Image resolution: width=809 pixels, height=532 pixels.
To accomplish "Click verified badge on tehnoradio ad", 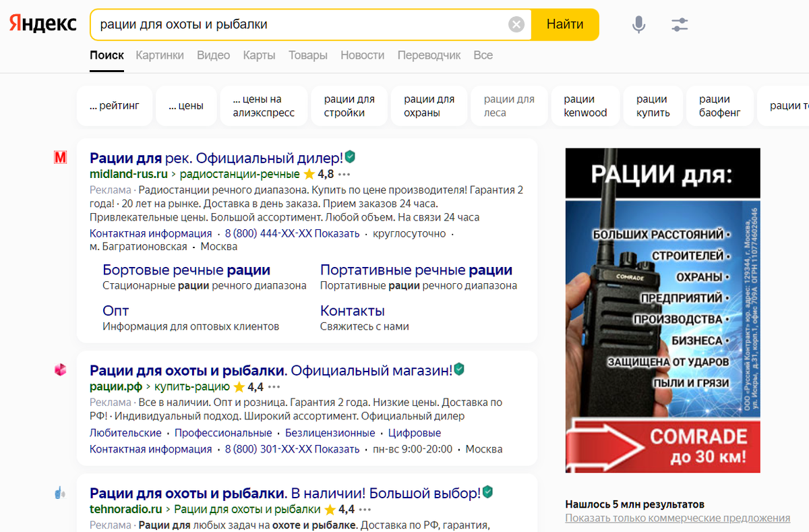I will [487, 492].
